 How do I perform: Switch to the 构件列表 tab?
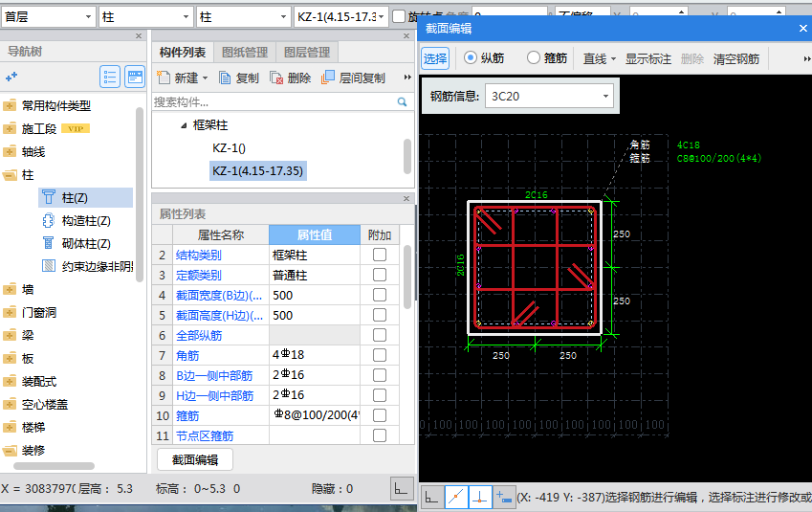[x=183, y=53]
